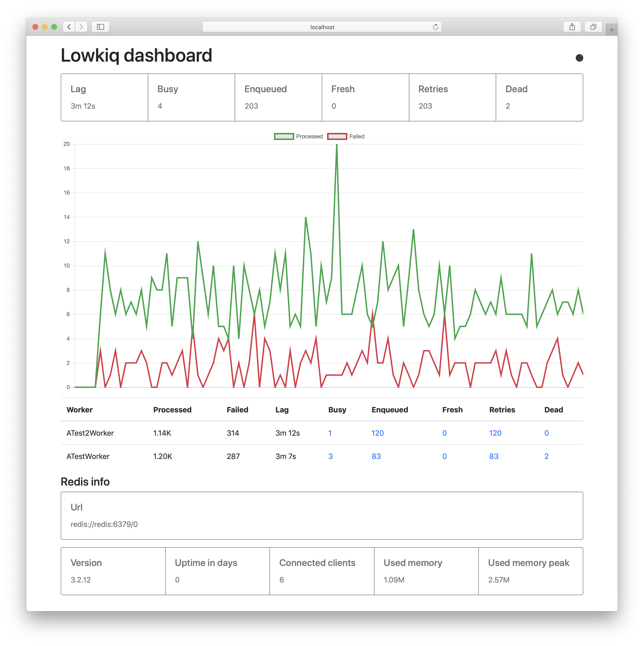Show the tab overview icon
Screen dimensions: 644x646
pyautogui.click(x=593, y=27)
